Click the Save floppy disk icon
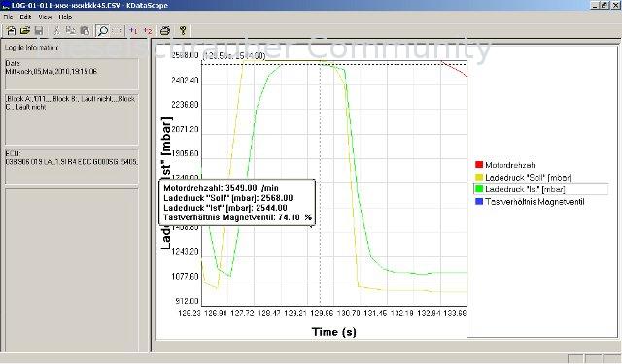Viewport: 622px width, 364px height. click(39, 30)
